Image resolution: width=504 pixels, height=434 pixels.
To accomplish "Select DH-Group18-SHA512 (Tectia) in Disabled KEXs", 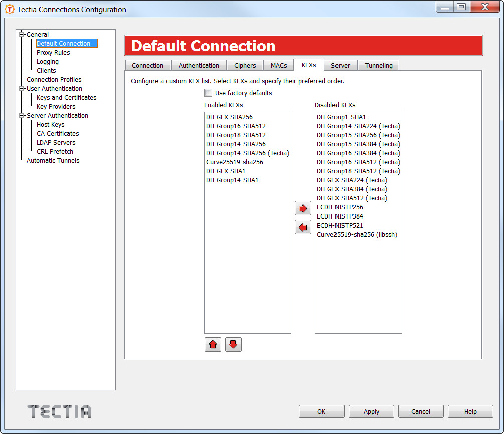I will (359, 171).
